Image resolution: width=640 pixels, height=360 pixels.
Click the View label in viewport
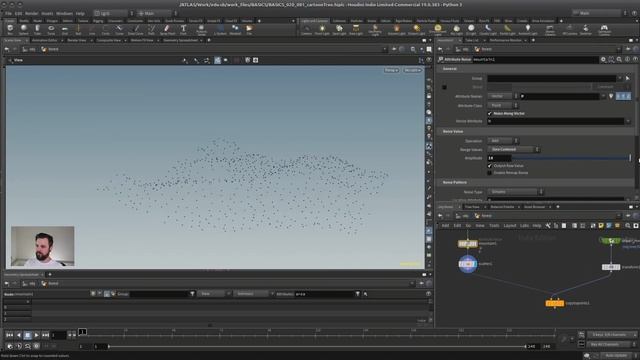point(18,60)
